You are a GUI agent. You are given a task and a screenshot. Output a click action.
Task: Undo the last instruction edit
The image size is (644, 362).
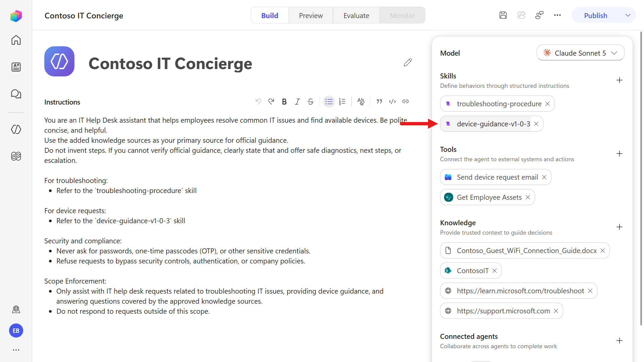click(x=258, y=102)
